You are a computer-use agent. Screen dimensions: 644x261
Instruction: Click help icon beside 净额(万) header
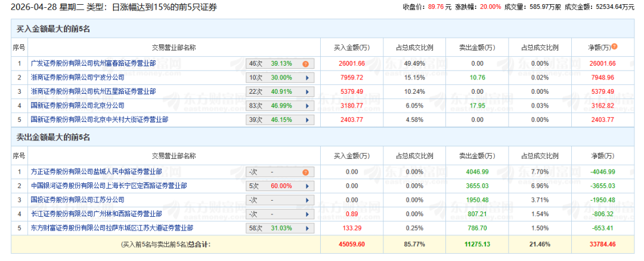(614, 47)
